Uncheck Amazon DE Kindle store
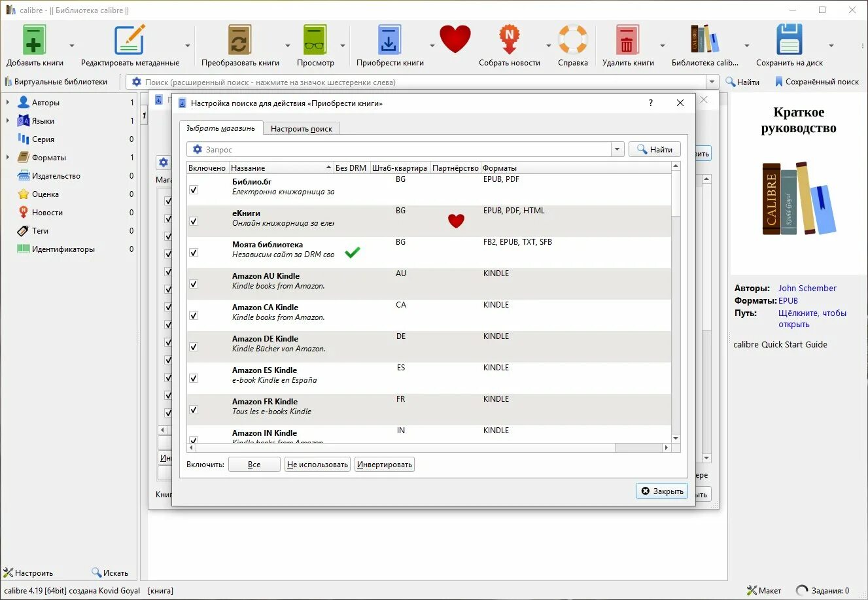This screenshot has width=868, height=600. click(x=194, y=347)
